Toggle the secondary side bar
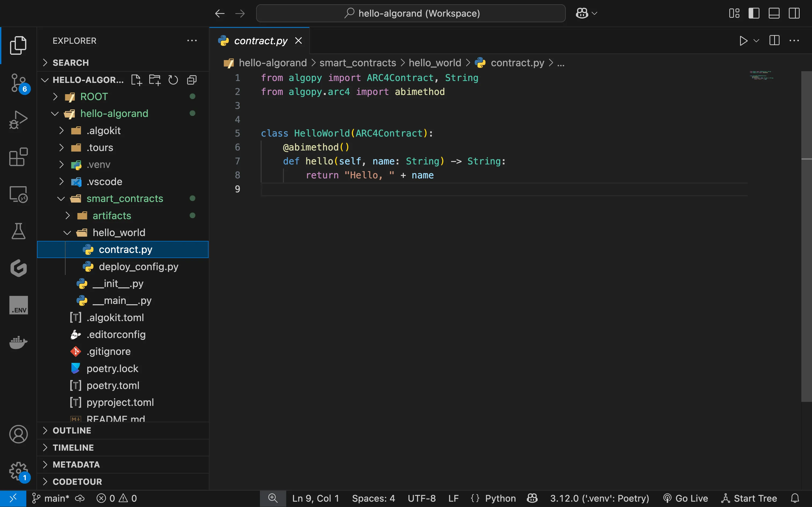 point(794,13)
